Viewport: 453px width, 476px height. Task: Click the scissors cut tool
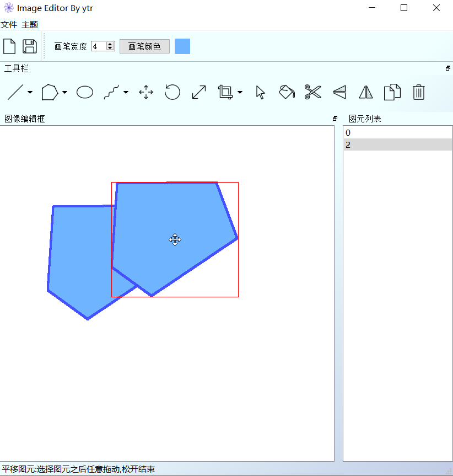[313, 92]
